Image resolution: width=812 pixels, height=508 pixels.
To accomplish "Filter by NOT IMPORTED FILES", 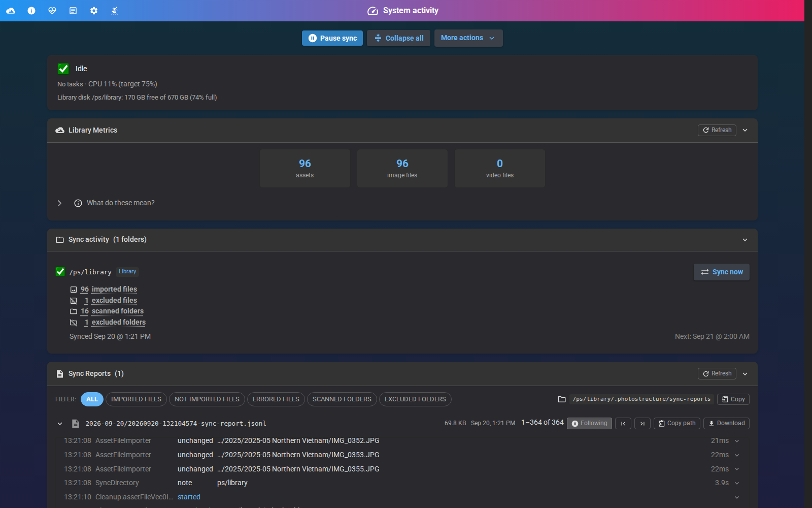I will pyautogui.click(x=207, y=399).
